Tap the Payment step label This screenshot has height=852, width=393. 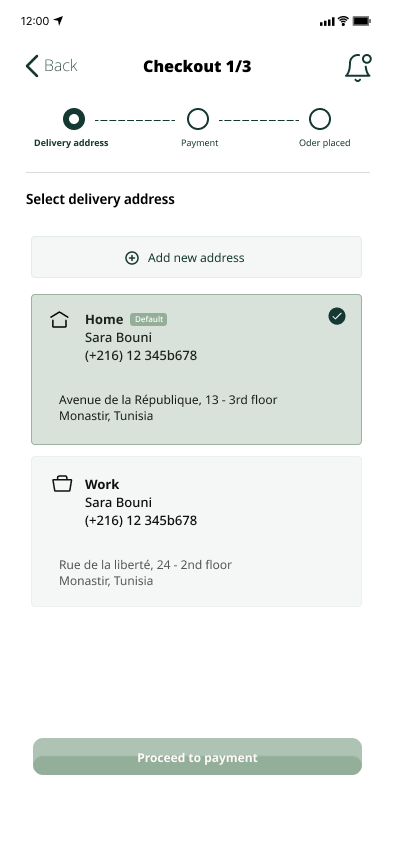[x=199, y=143]
